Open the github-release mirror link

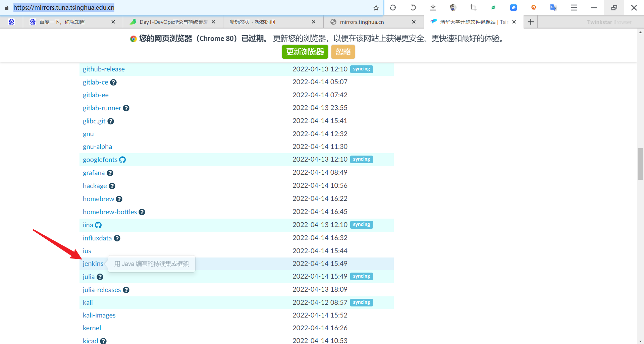pyautogui.click(x=104, y=69)
